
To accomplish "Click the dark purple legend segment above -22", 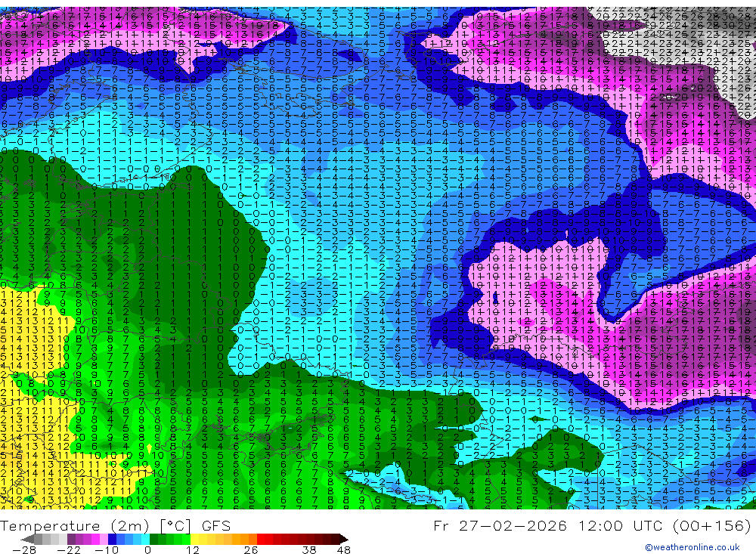I will click(x=71, y=539).
